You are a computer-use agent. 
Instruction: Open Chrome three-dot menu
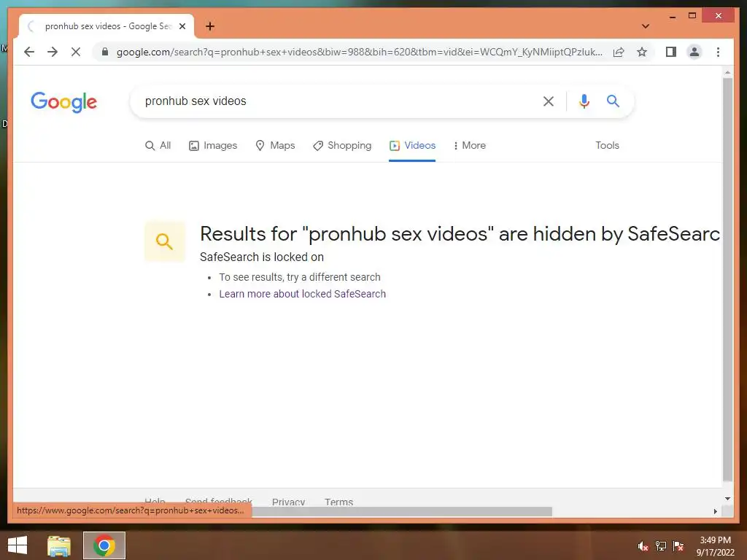[718, 52]
